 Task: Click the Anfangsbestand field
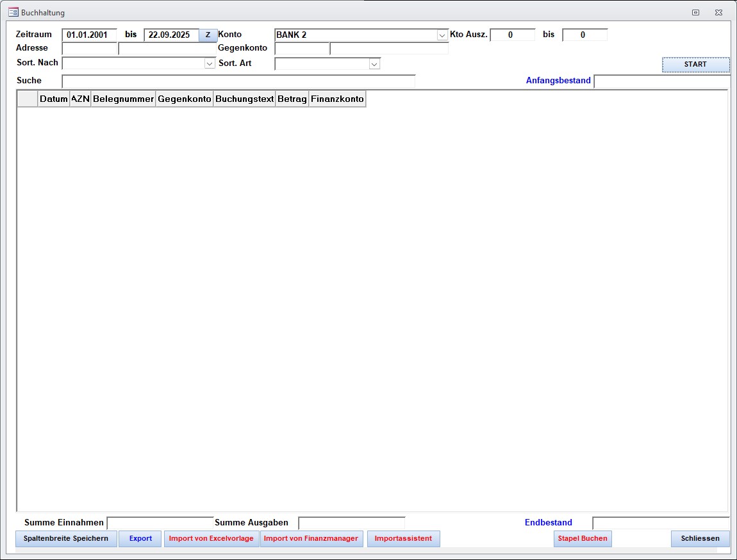[x=661, y=81]
